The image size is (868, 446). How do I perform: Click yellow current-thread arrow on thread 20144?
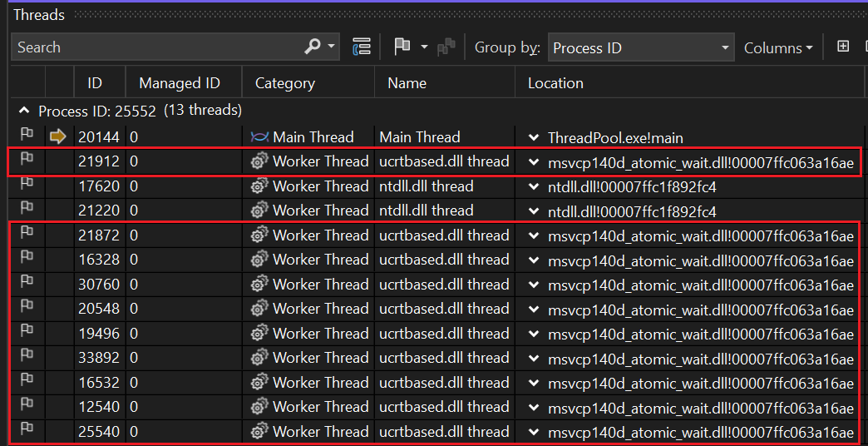coord(58,137)
